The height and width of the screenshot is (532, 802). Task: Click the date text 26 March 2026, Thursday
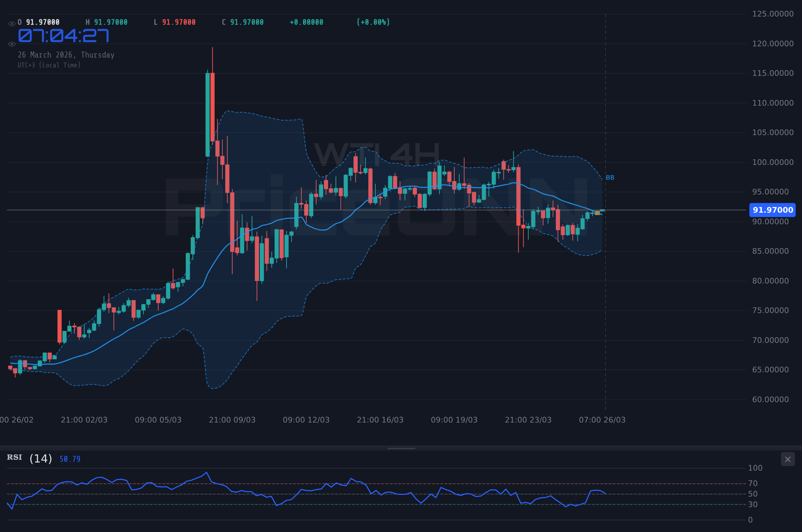coord(66,55)
